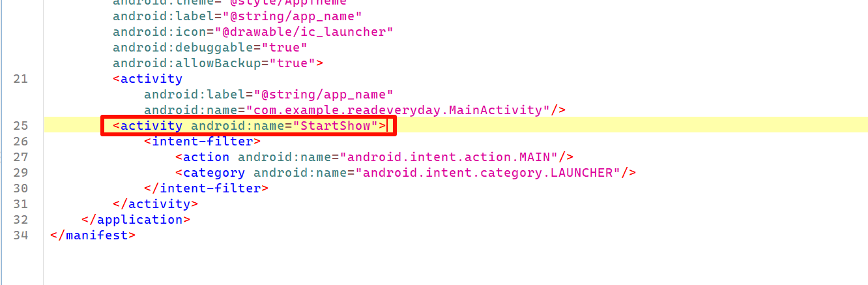This screenshot has width=868, height=285.
Task: Click the com.example.readeveryday.MainActivity value
Action: tap(398, 110)
